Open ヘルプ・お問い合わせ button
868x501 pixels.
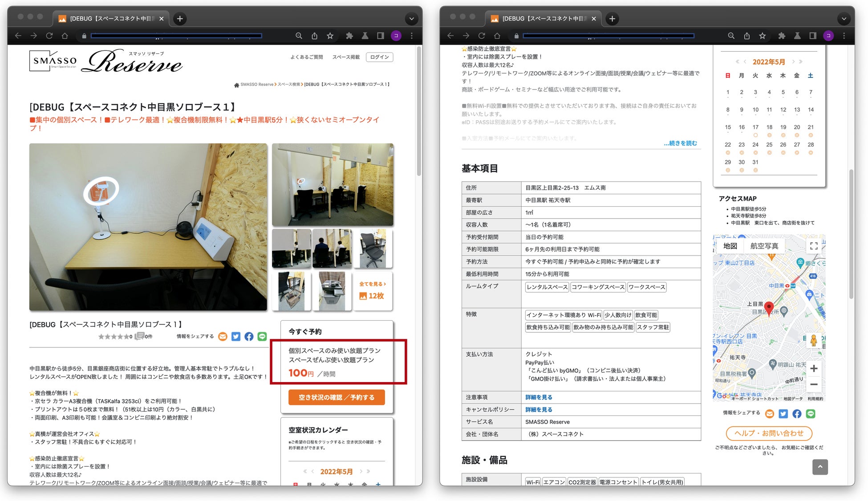pos(769,433)
